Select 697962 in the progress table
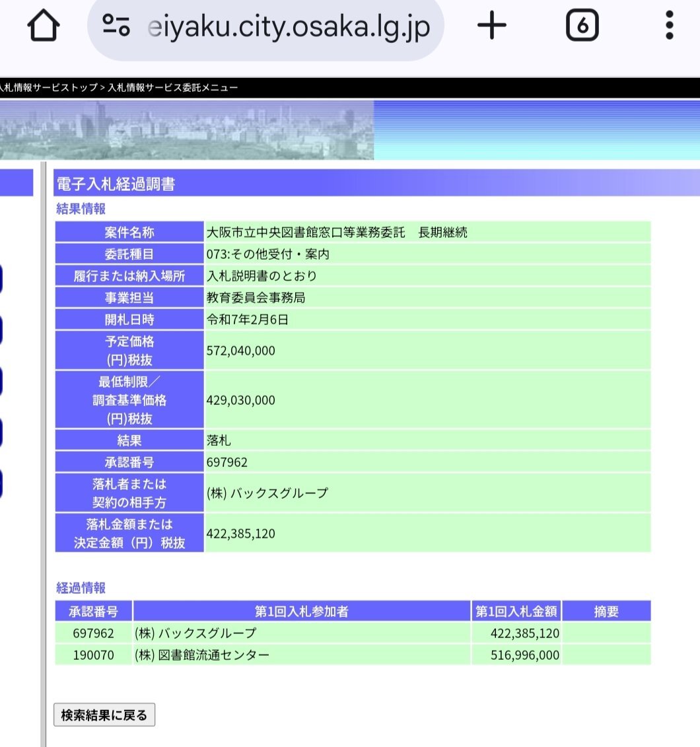Screen dimensions: 700x747 pyautogui.click(x=93, y=633)
